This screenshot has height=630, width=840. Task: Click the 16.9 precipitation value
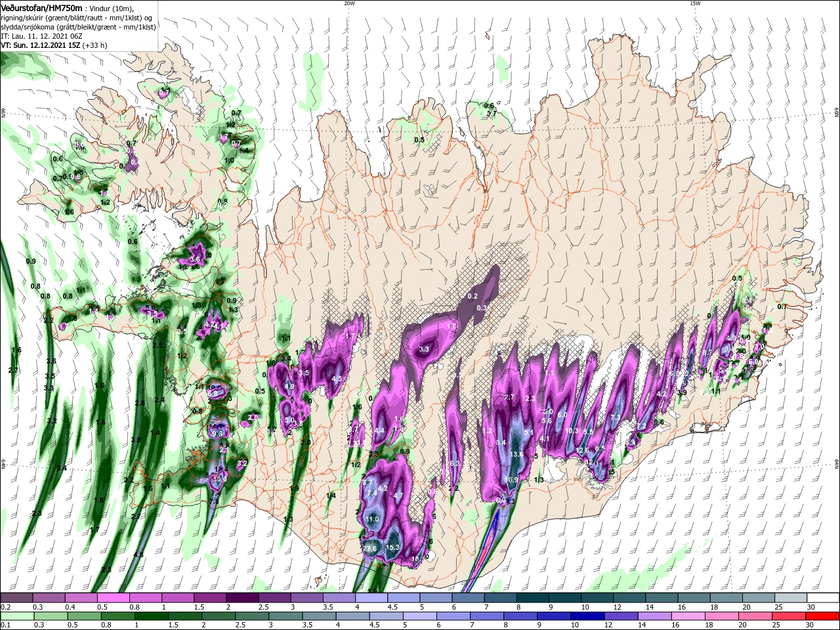pos(511,480)
